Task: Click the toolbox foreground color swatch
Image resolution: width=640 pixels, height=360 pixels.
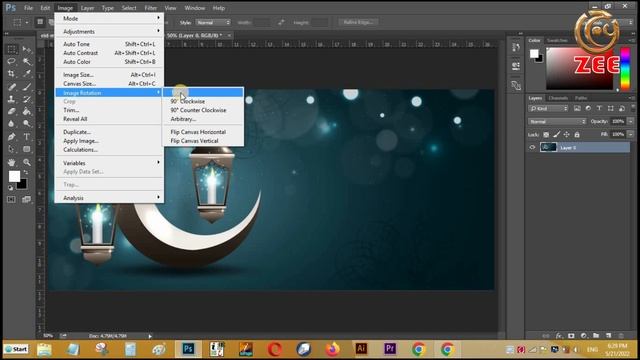Action: [14, 176]
